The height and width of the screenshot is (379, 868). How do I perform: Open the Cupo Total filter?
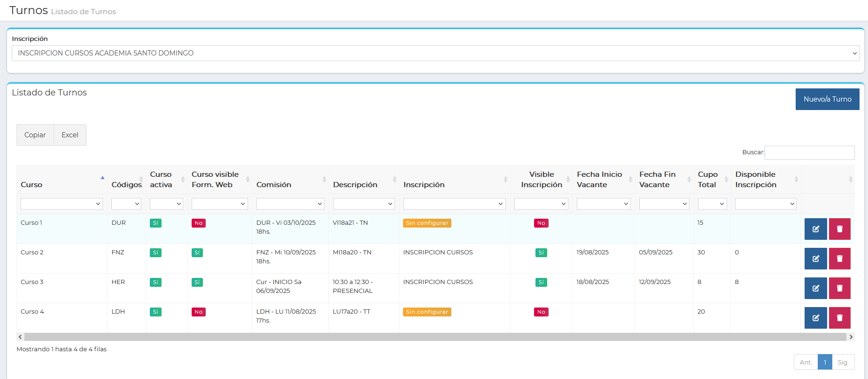coord(712,204)
